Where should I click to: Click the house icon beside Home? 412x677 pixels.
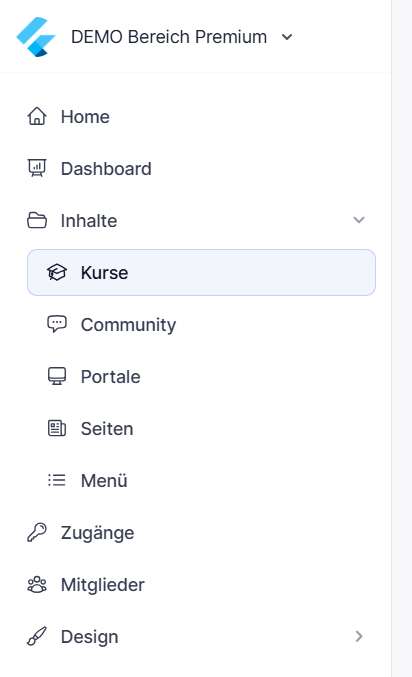coord(37,117)
